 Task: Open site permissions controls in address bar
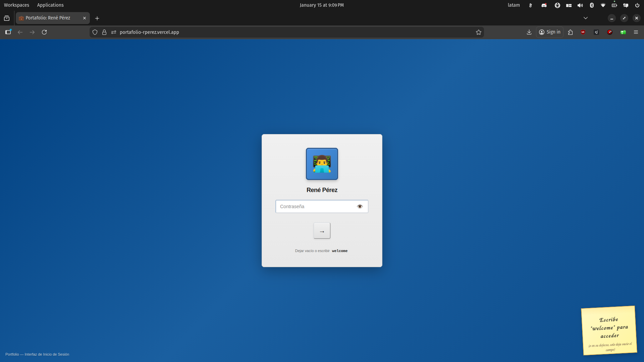114,32
